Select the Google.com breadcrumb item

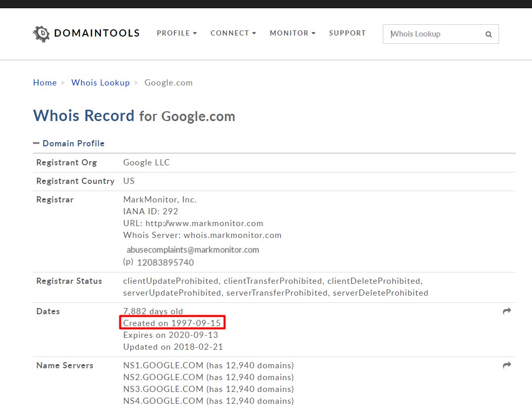coord(168,82)
